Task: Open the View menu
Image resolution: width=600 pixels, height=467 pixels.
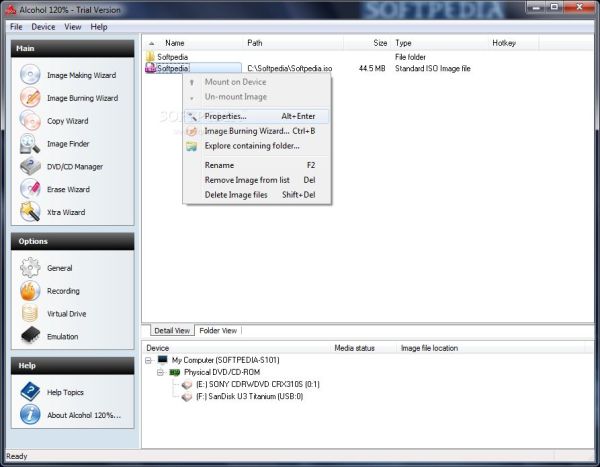Action: click(x=73, y=27)
